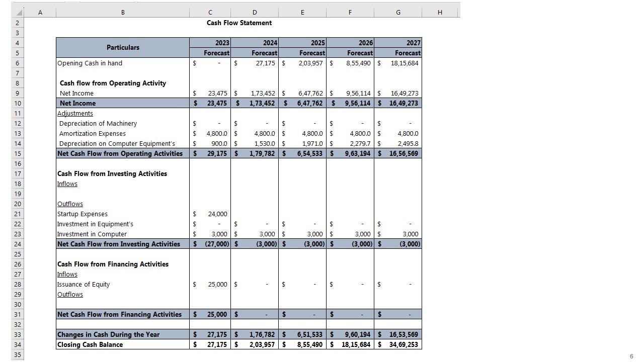Image resolution: width=644 pixels, height=362 pixels.
Task: Click the Cash Flow Statement title cell
Action: [x=239, y=23]
